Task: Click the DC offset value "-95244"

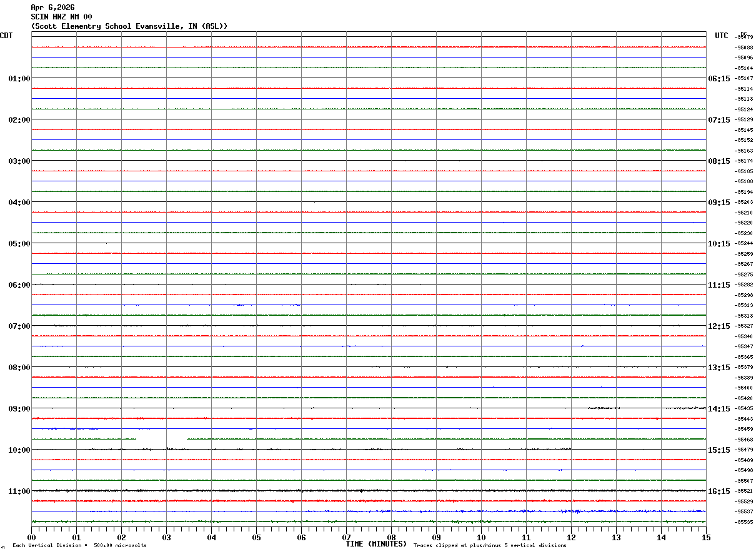Action: (x=744, y=243)
